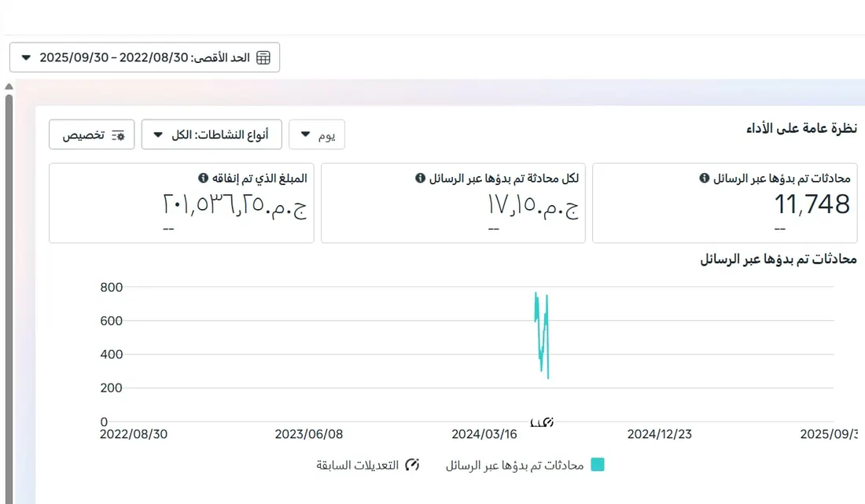The width and height of the screenshot is (865, 504).
Task: Click the calendar icon in the date range box
Action: click(263, 57)
